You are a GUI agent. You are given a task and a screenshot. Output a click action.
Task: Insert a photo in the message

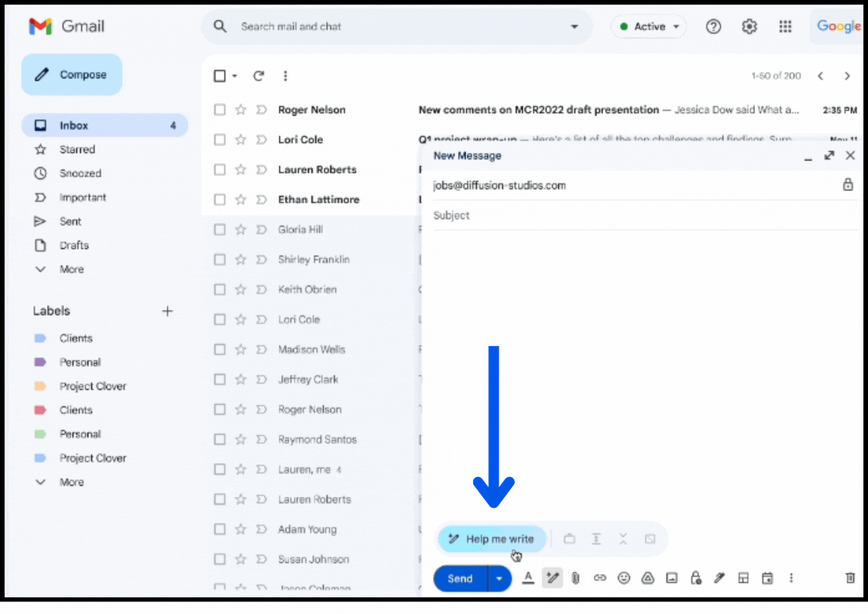coord(671,578)
